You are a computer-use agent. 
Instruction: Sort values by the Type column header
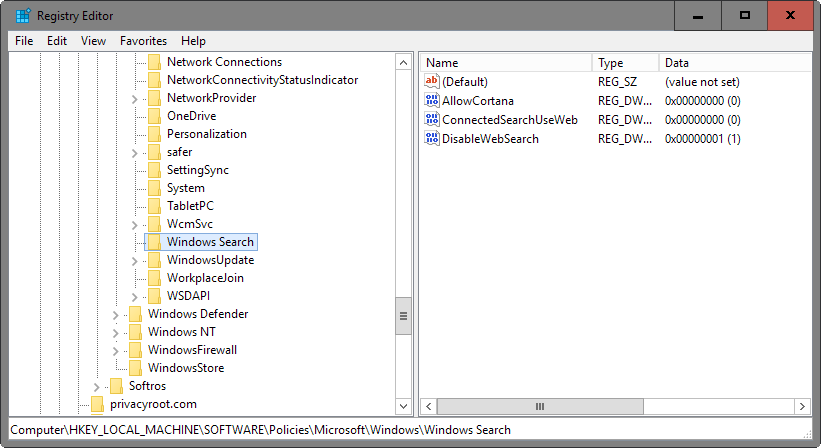tap(625, 63)
